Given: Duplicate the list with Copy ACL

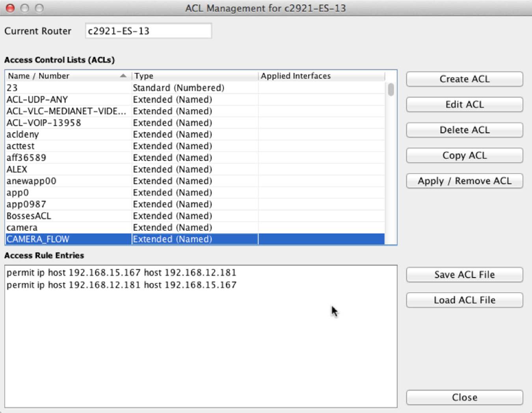Looking at the screenshot, I should tap(464, 155).
